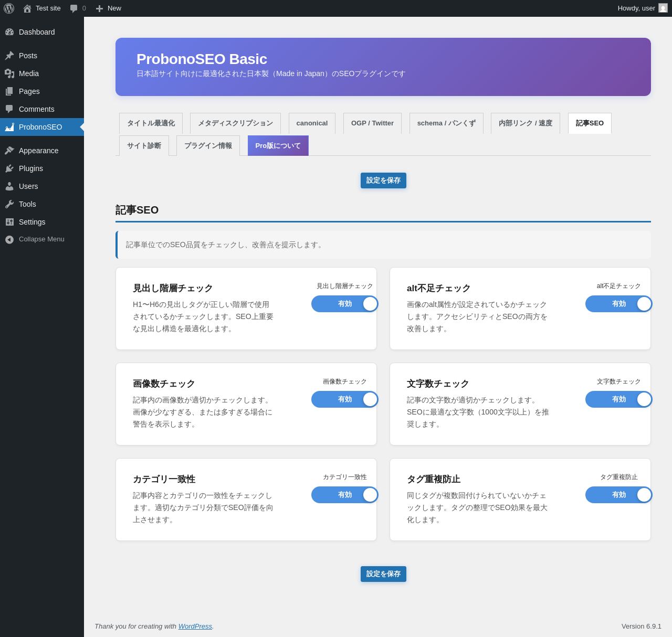Open the サイト診断 tab
The image size is (672, 637).
(x=144, y=146)
